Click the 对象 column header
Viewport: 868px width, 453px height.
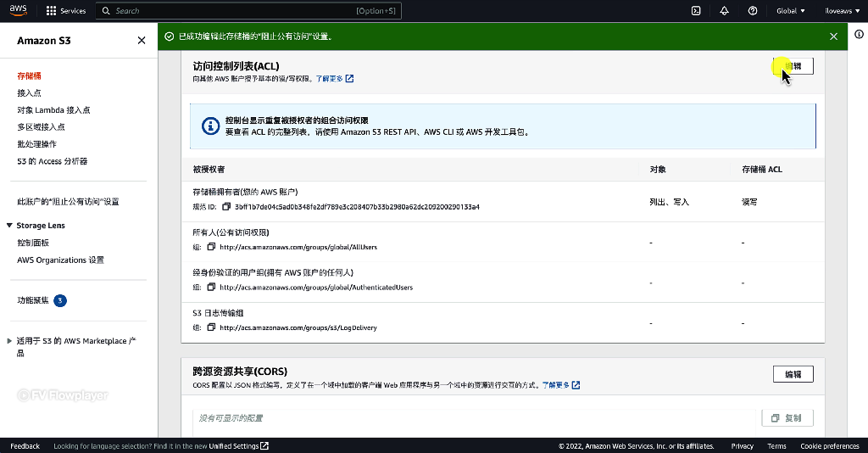[x=658, y=170]
